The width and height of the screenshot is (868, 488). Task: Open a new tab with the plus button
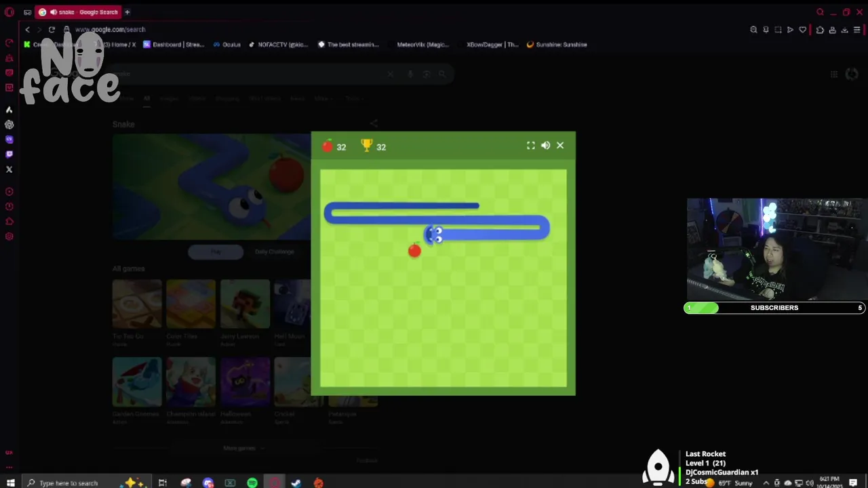[x=127, y=12]
